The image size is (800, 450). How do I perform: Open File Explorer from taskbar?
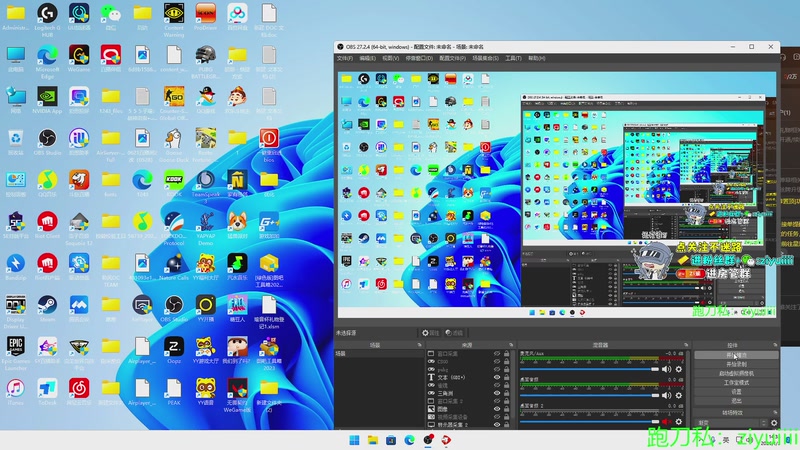pyautogui.click(x=372, y=440)
